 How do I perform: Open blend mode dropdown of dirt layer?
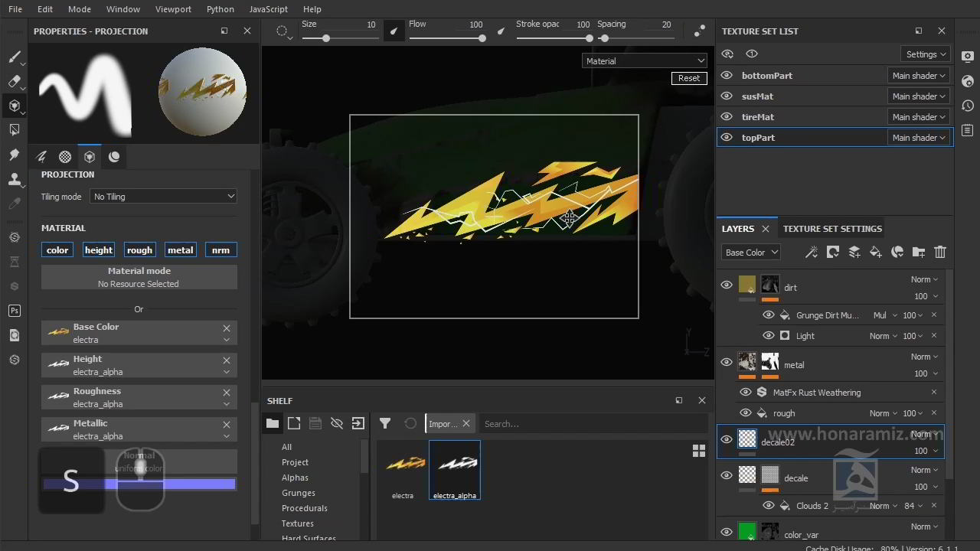924,279
